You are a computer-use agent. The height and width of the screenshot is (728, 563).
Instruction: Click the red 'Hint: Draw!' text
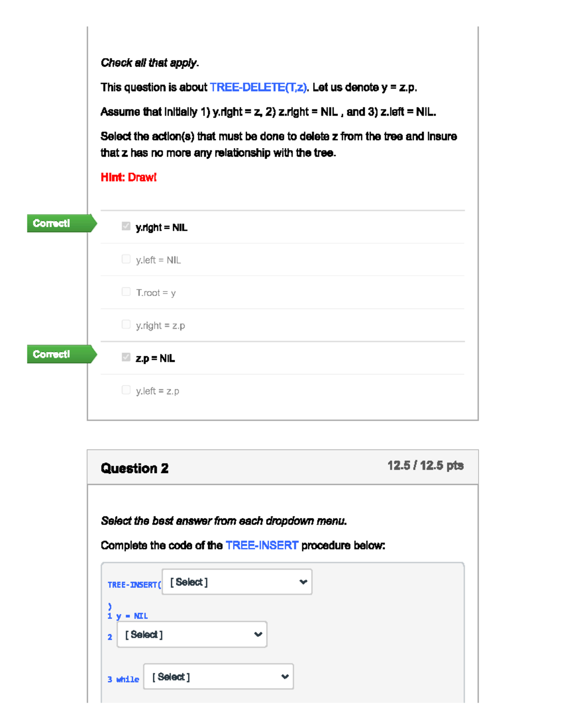129,177
